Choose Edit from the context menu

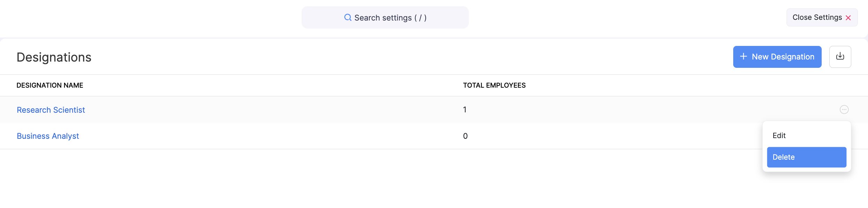click(779, 136)
